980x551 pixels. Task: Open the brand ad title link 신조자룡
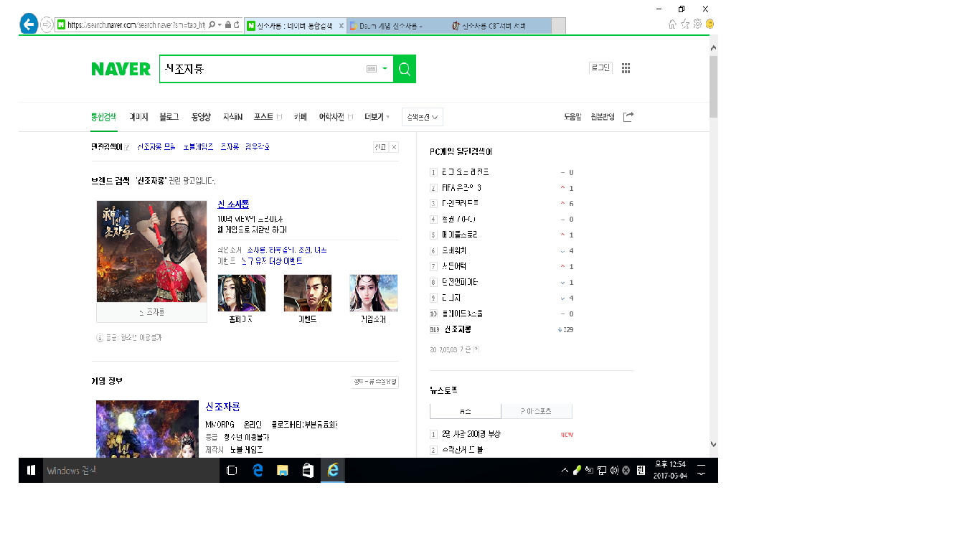[x=233, y=204]
